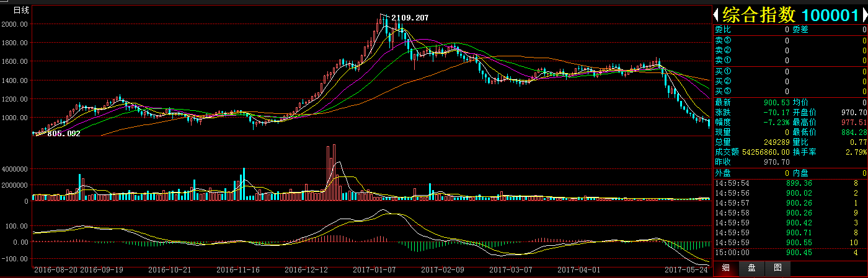Click the 买① order row label
Image resolution: width=868 pixels, height=278 pixels.
coord(723,71)
